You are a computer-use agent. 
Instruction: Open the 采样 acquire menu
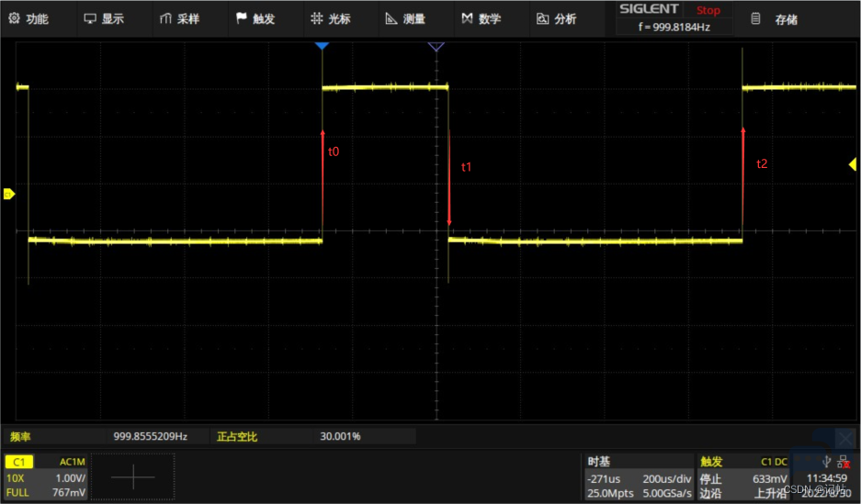179,18
